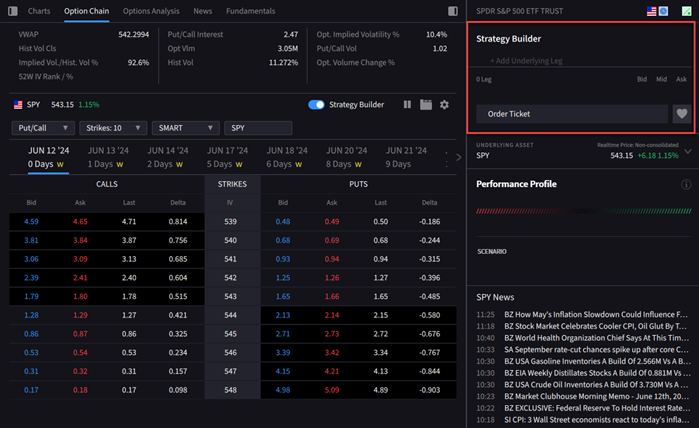The width and height of the screenshot is (699, 428).
Task: Switch to side-by-side columns view icon
Action: [x=407, y=104]
